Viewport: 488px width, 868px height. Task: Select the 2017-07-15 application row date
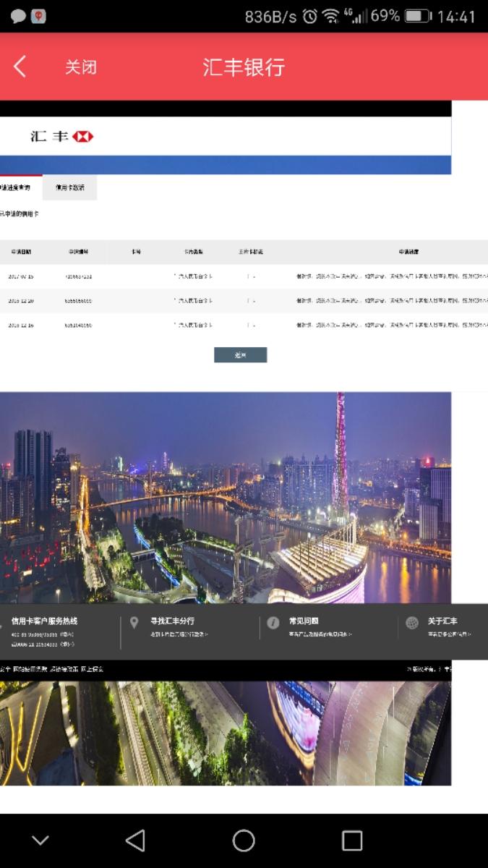[21, 276]
